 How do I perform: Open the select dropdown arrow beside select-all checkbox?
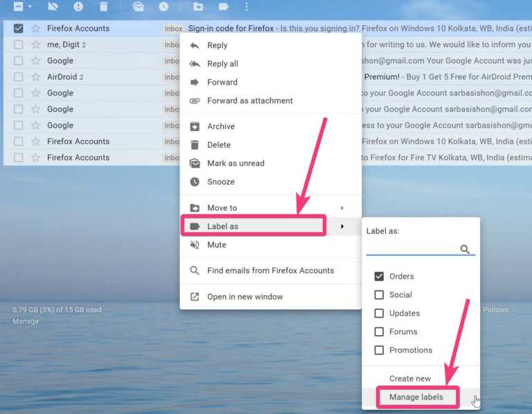(x=30, y=6)
